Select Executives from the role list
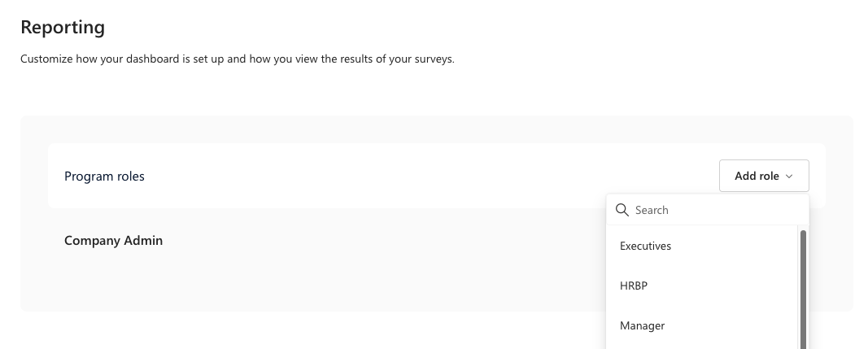The width and height of the screenshot is (868, 349). tap(645, 246)
